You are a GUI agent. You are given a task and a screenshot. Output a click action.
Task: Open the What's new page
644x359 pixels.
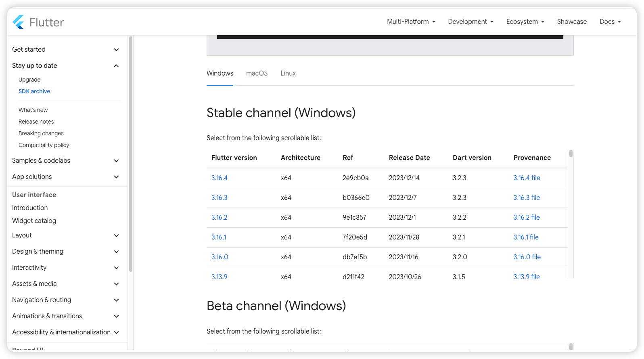pyautogui.click(x=33, y=110)
